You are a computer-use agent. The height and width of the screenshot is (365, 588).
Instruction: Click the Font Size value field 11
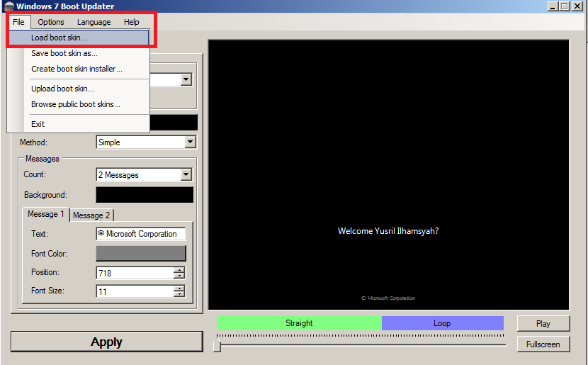point(135,291)
